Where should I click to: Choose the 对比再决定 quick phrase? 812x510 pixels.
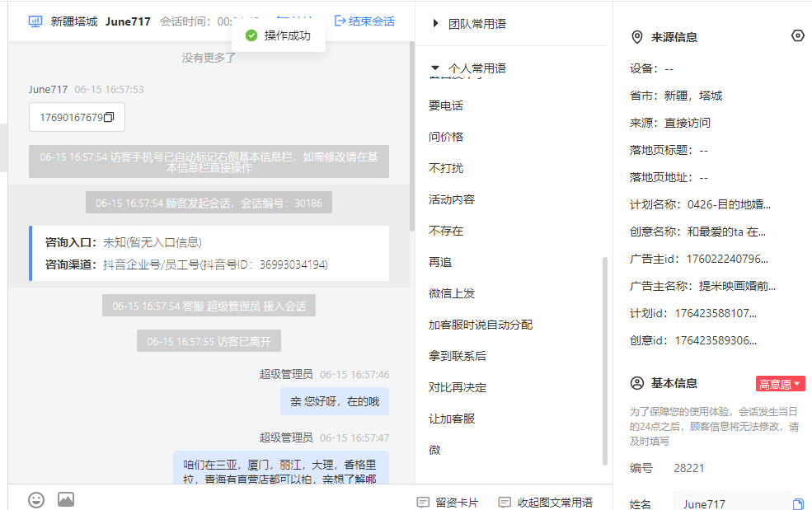[458, 387]
